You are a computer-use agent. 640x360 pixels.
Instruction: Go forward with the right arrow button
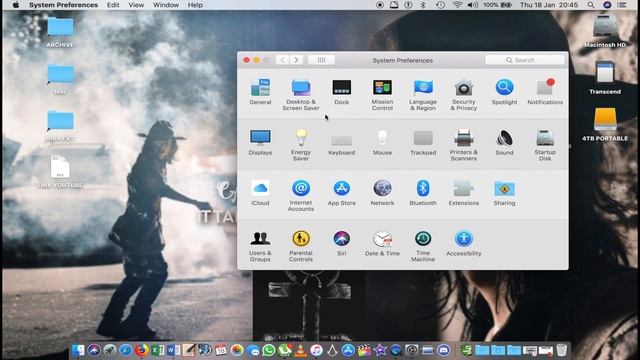(x=296, y=60)
